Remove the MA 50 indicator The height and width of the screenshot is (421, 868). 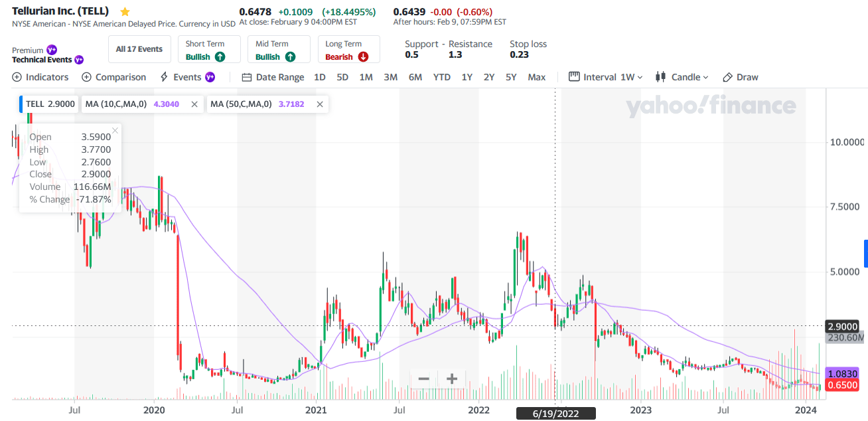click(x=320, y=104)
